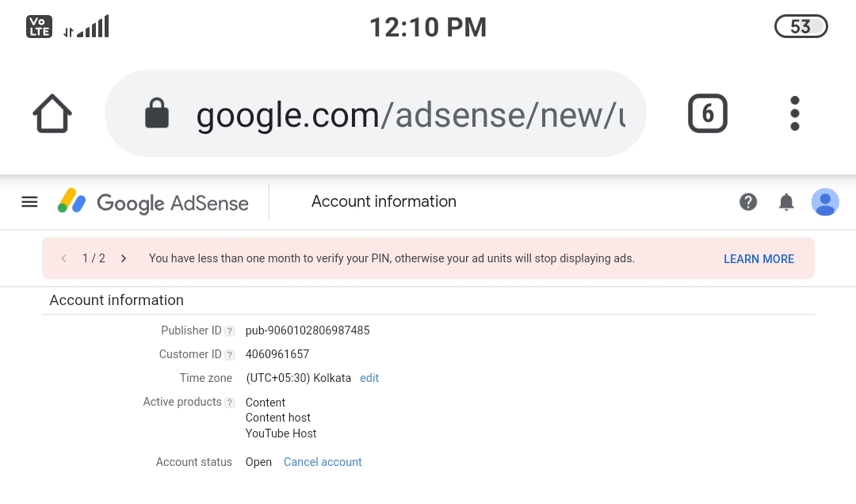Select Cancel account next to account status

(x=323, y=462)
